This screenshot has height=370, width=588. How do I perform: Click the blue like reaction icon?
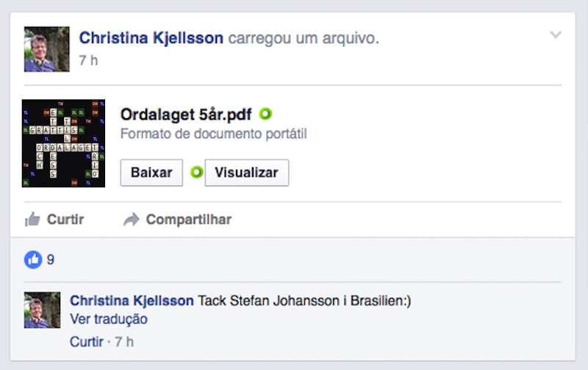click(33, 259)
